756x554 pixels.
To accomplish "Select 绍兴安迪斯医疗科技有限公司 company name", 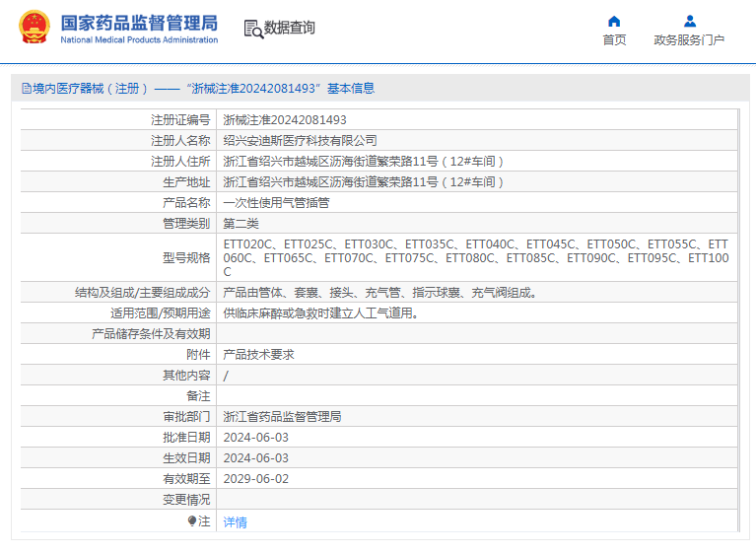I will [300, 141].
